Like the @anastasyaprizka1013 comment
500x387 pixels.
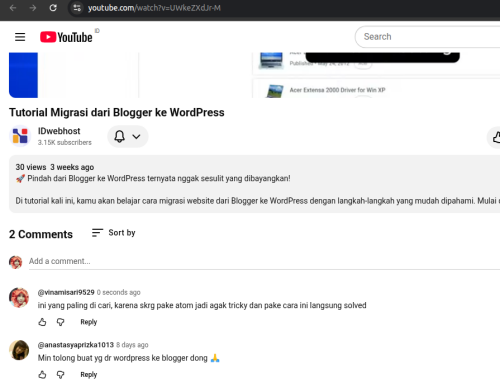42,375
